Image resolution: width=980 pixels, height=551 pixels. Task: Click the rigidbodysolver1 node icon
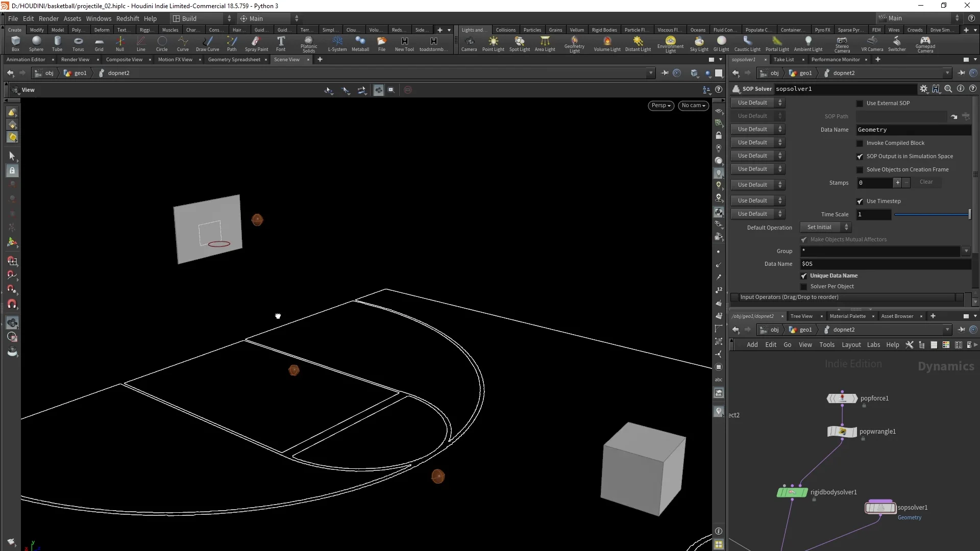(792, 492)
